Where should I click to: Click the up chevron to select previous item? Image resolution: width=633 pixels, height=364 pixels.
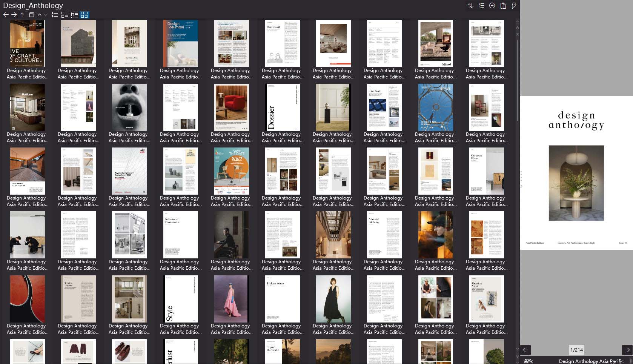point(39,14)
